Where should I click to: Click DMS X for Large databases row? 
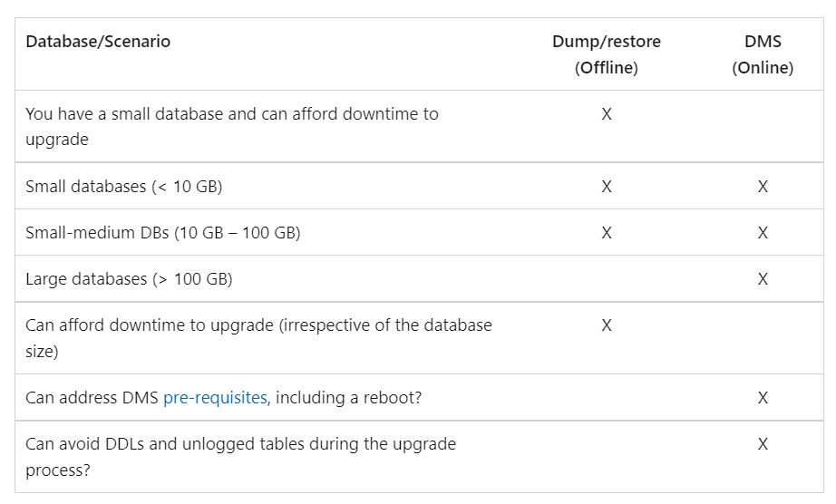pos(763,279)
